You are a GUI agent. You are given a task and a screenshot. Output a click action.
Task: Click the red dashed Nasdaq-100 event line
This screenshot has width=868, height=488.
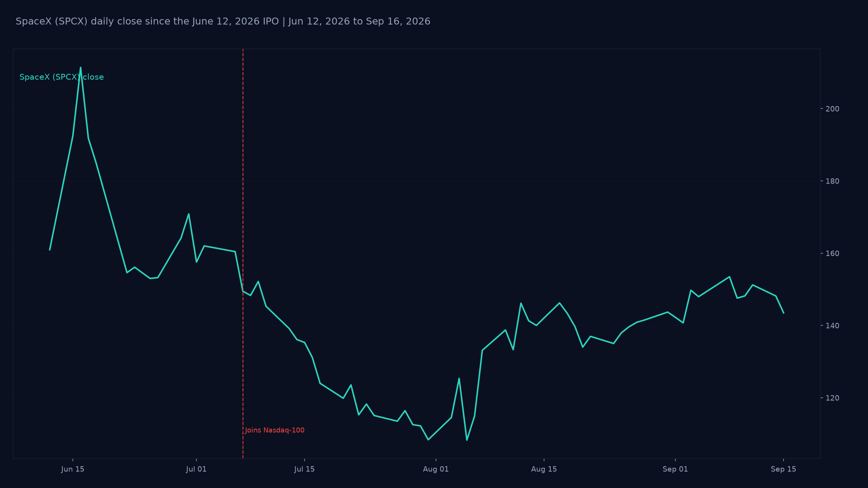point(243,254)
